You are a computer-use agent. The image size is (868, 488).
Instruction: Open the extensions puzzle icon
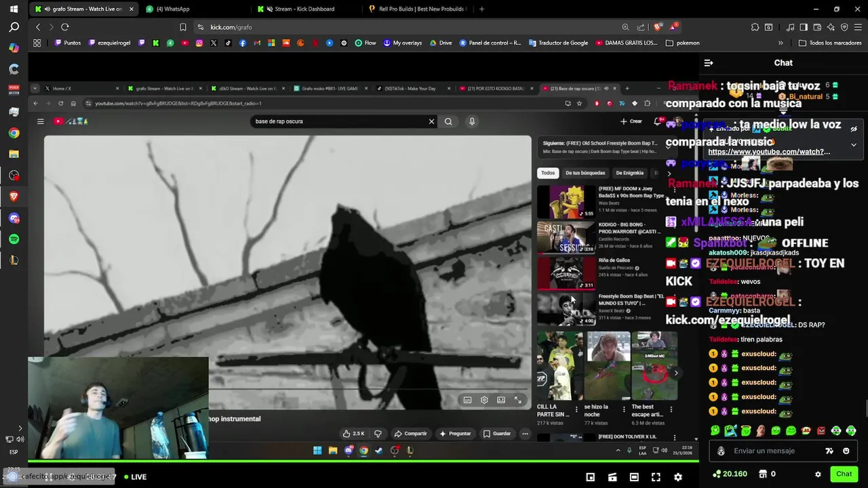755,27
